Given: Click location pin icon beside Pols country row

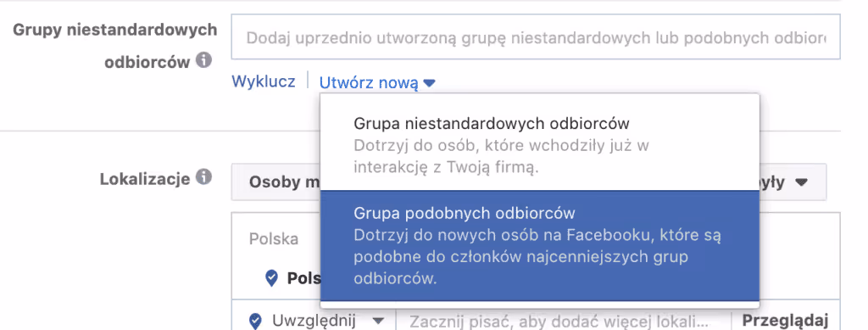Looking at the screenshot, I should [271, 278].
